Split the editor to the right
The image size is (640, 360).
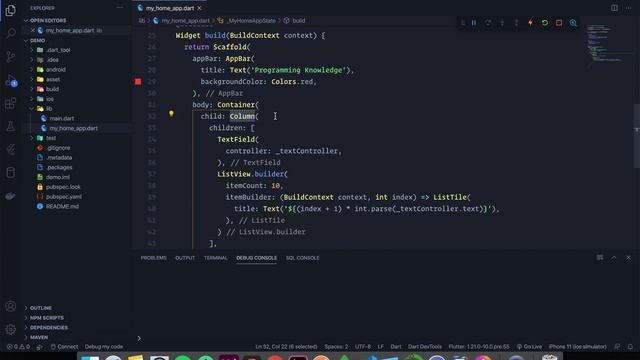[614, 8]
